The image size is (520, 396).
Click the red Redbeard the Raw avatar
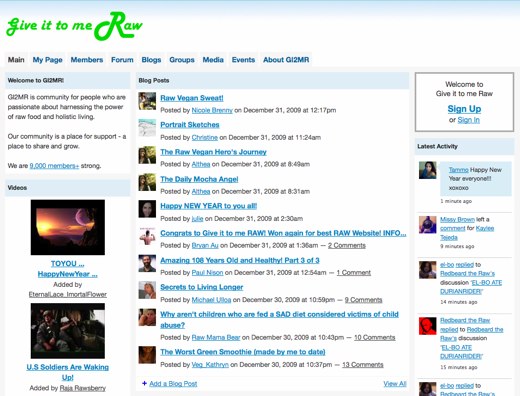(428, 326)
